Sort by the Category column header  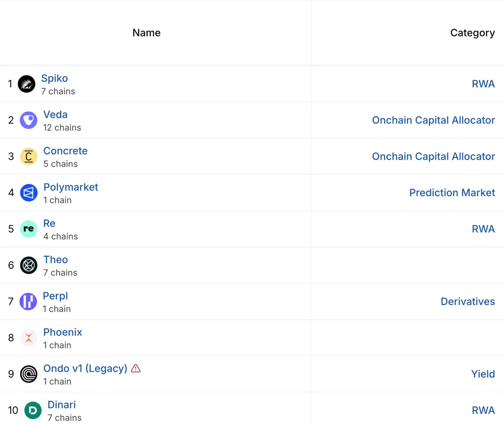click(x=472, y=33)
